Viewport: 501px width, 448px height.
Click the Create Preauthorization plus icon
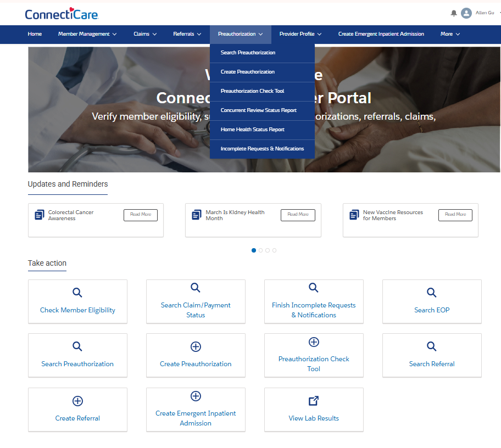pos(196,346)
